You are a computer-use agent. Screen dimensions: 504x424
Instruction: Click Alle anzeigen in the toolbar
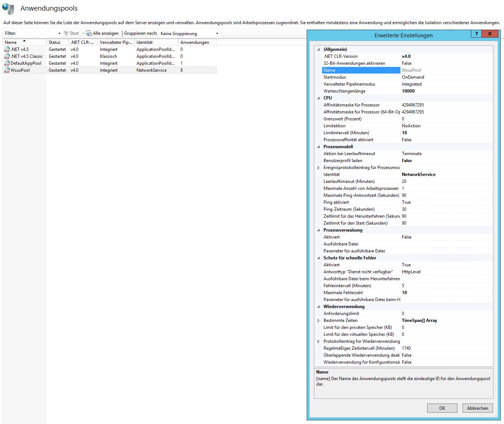point(102,33)
